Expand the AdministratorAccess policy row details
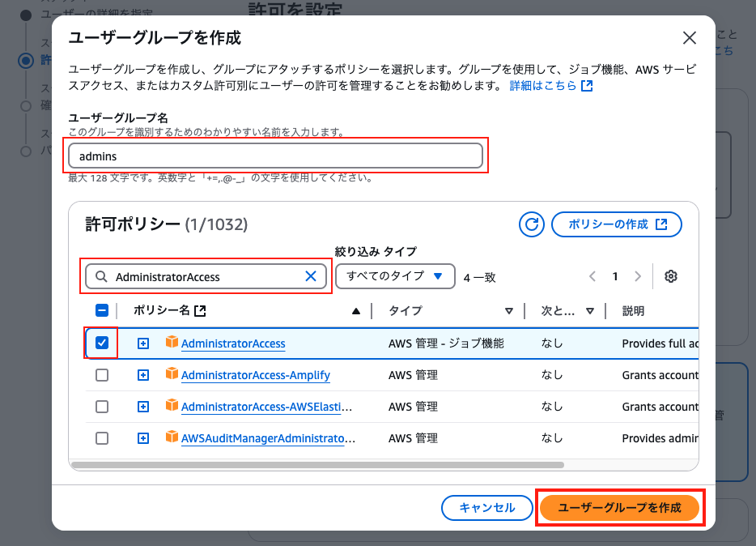The height and width of the screenshot is (546, 756). pos(143,343)
